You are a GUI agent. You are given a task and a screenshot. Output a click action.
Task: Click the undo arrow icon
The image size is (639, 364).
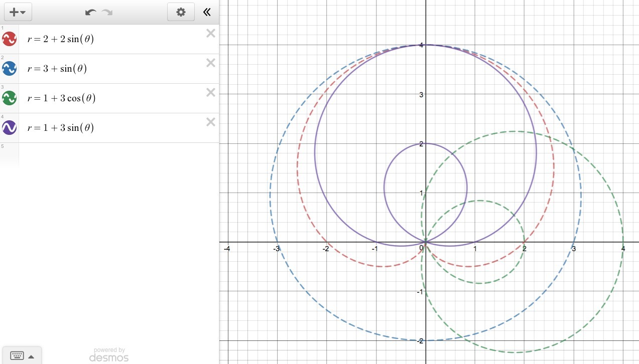tap(90, 12)
